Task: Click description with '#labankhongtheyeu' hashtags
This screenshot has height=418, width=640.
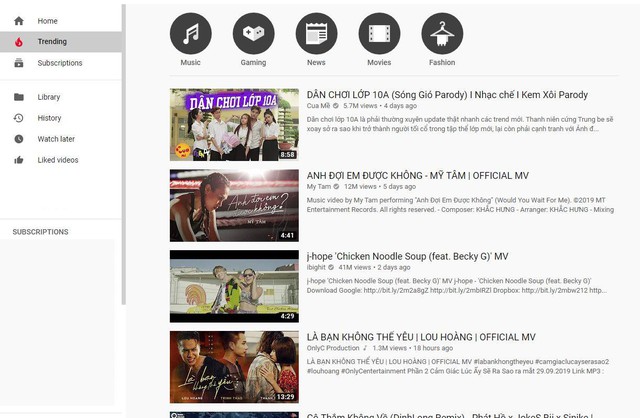Action: coord(458,367)
